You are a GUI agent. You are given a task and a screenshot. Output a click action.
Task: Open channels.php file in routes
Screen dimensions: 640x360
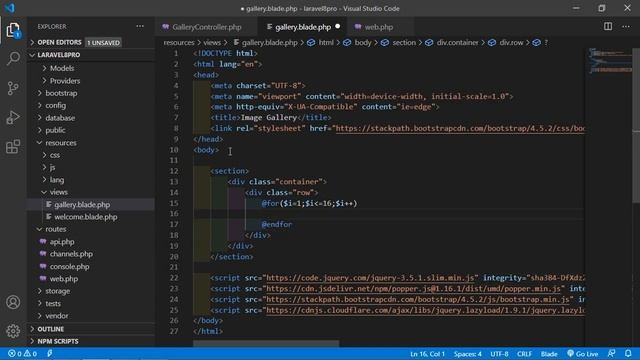click(71, 254)
